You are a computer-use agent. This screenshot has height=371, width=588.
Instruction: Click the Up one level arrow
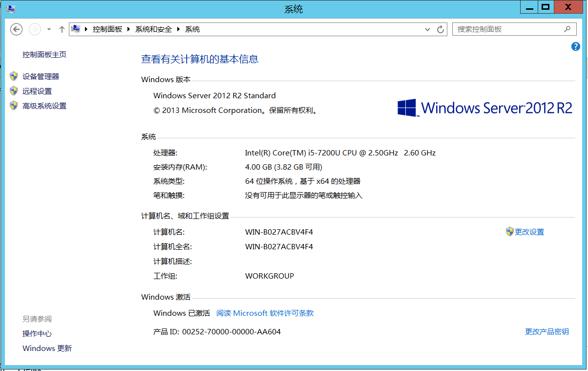point(62,29)
